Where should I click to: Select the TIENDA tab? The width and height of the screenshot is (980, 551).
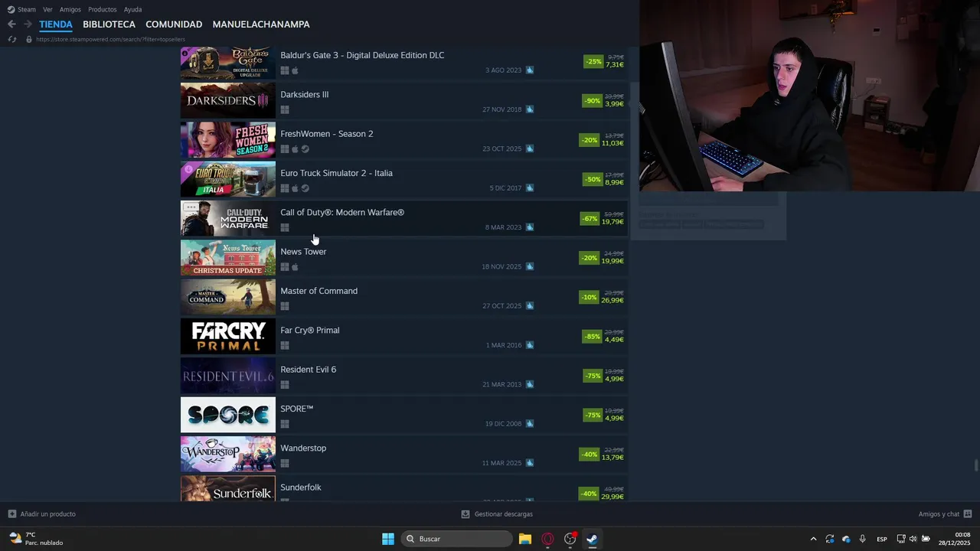pos(56,24)
